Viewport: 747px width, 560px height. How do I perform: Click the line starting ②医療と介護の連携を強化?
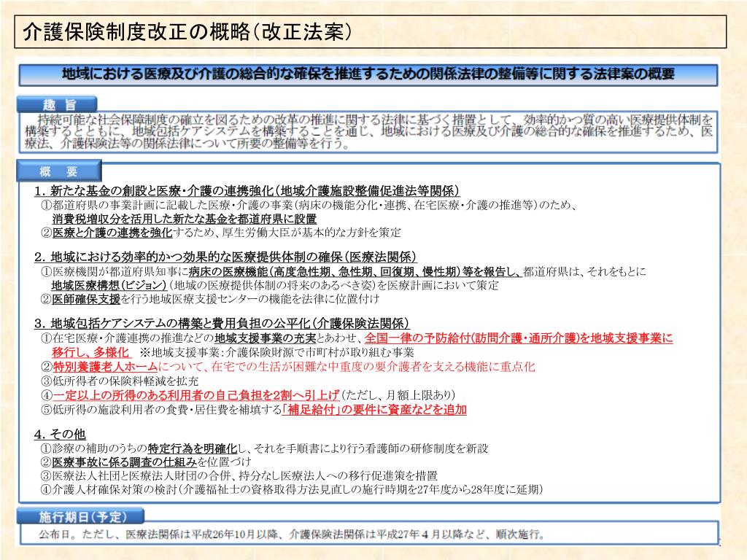point(221,233)
